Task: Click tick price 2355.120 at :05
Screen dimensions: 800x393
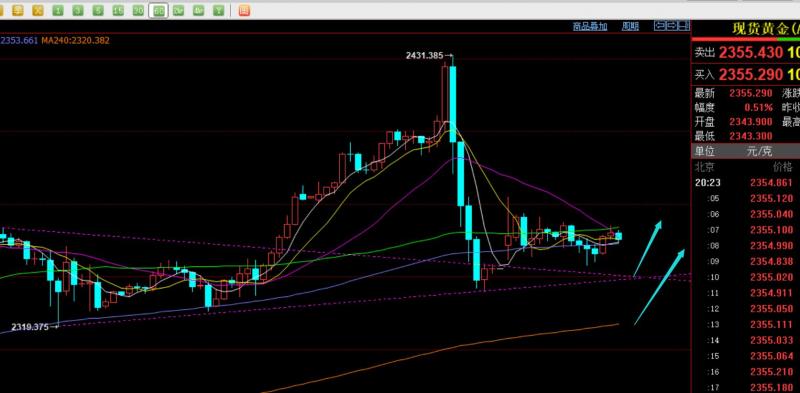Action: [x=771, y=199]
